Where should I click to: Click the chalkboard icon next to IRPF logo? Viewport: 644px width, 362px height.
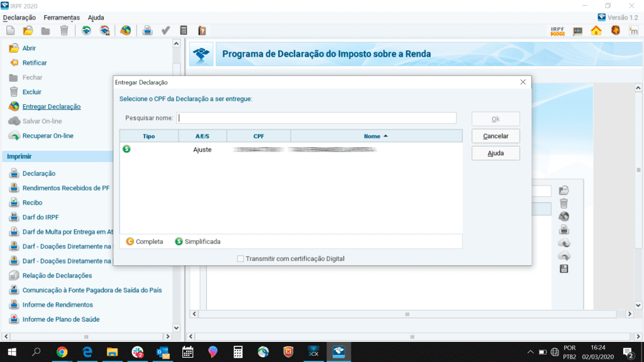coord(577,31)
